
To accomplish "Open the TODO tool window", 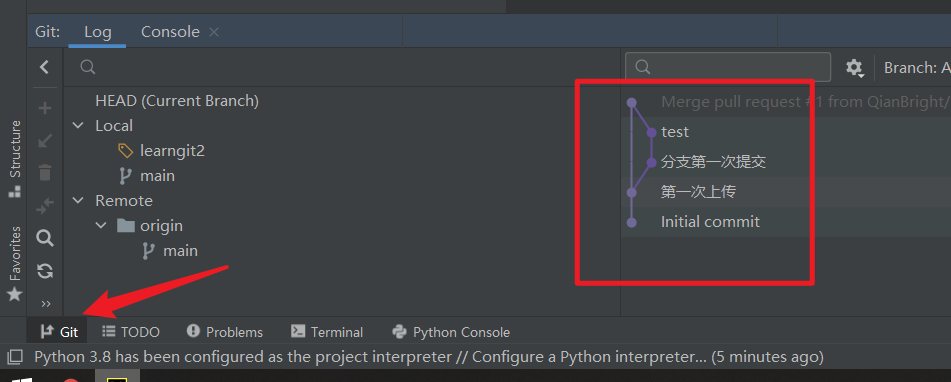I will 130,332.
